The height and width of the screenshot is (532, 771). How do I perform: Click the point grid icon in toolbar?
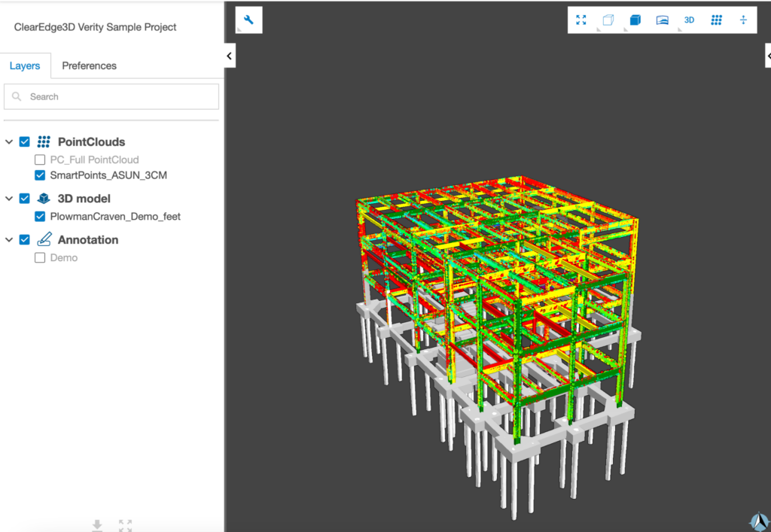pos(716,20)
